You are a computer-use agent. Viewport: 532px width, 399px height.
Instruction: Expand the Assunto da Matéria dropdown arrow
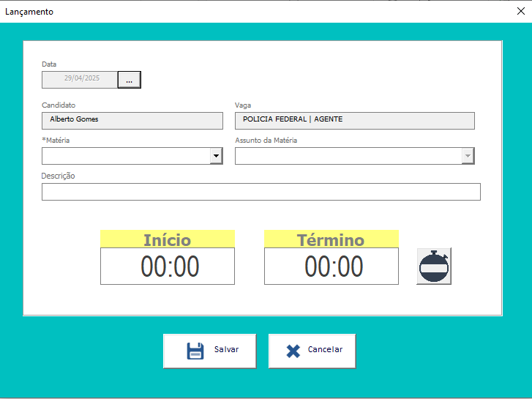(468, 156)
